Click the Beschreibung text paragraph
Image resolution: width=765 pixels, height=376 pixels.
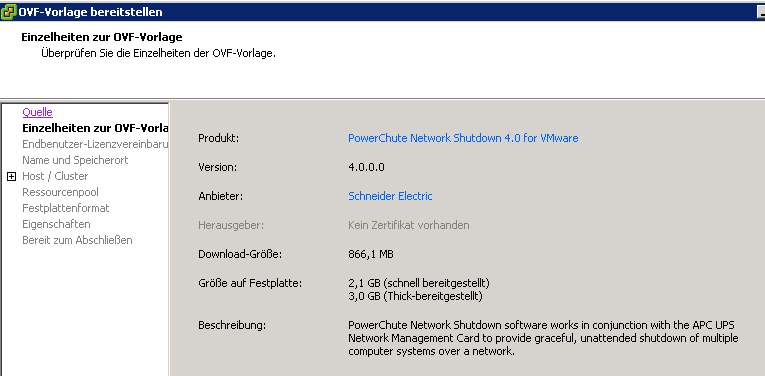pos(543,338)
